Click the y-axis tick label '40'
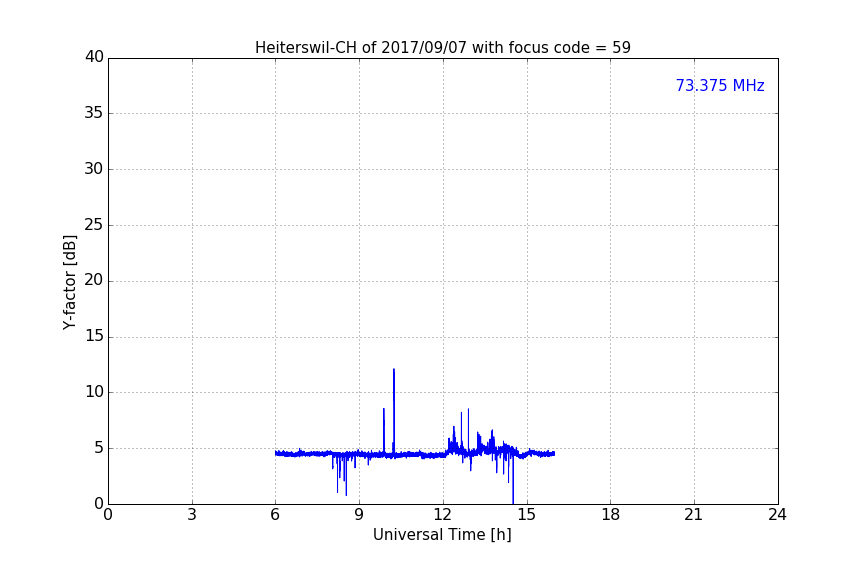Image resolution: width=864 pixels, height=576 pixels. click(94, 57)
